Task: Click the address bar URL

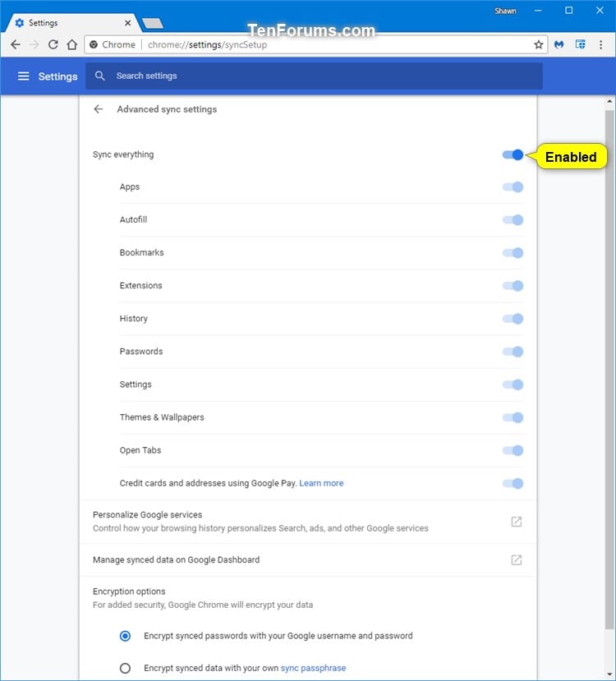Action: (208, 44)
